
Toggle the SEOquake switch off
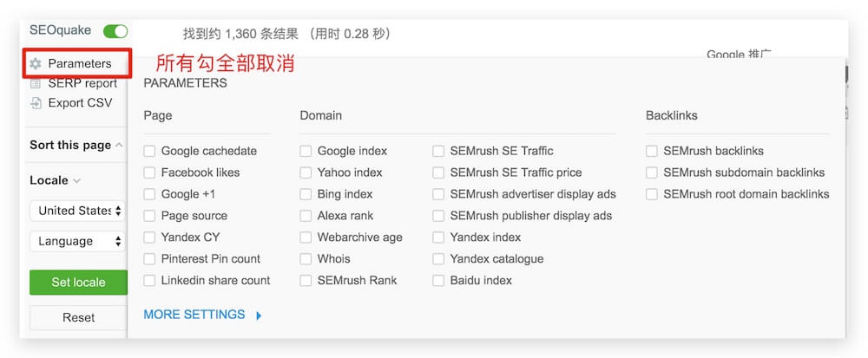tap(115, 31)
